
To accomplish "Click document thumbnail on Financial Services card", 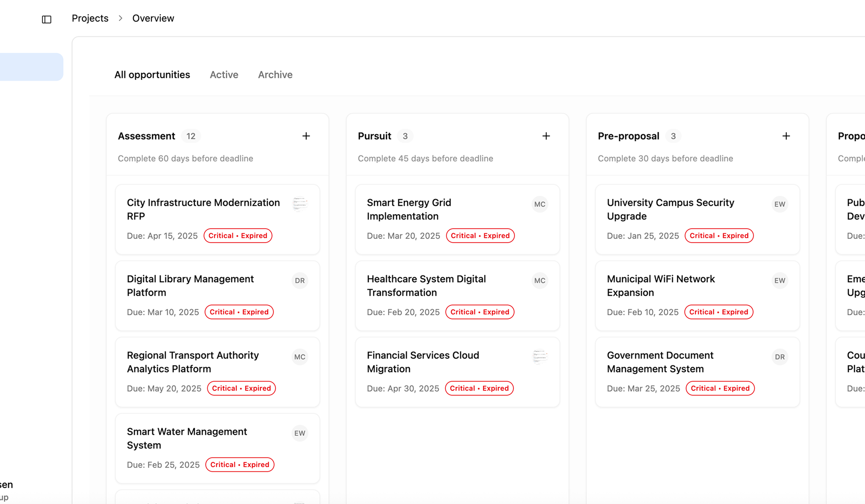I will coord(539,357).
